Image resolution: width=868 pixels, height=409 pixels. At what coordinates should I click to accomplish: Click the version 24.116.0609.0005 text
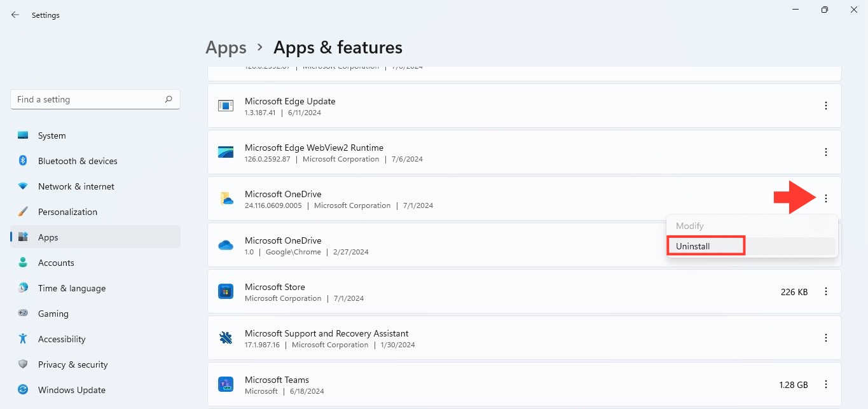273,205
